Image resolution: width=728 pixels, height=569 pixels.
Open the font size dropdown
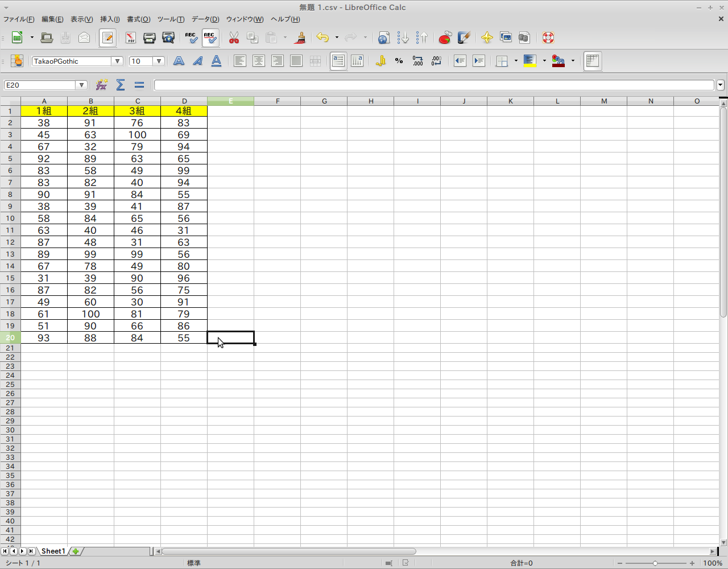[159, 61]
